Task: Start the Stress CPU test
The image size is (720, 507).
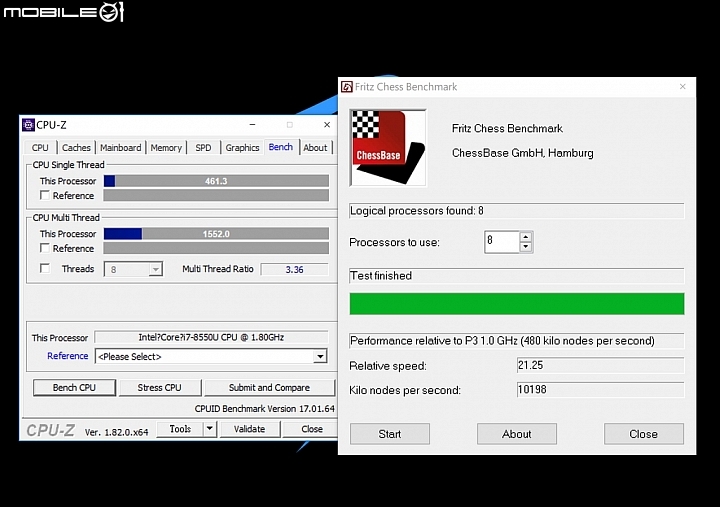Action: coord(159,388)
